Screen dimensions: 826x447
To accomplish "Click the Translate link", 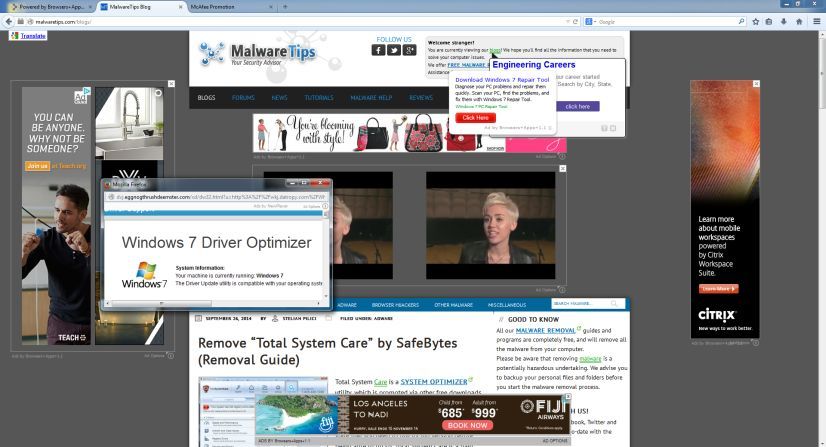I will click(33, 36).
